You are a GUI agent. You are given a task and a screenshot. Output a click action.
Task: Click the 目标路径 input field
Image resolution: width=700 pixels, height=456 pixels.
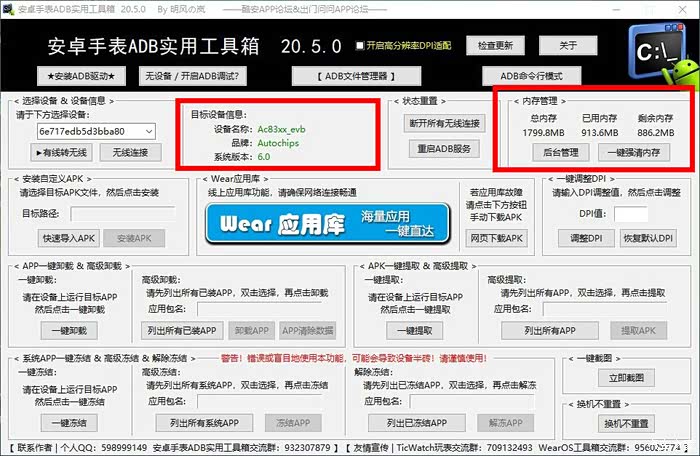pyautogui.click(x=123, y=214)
